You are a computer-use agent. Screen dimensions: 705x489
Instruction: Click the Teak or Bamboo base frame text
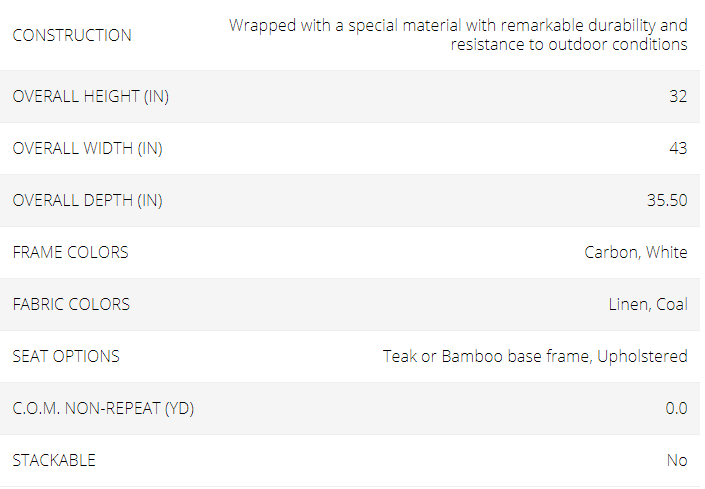click(487, 356)
